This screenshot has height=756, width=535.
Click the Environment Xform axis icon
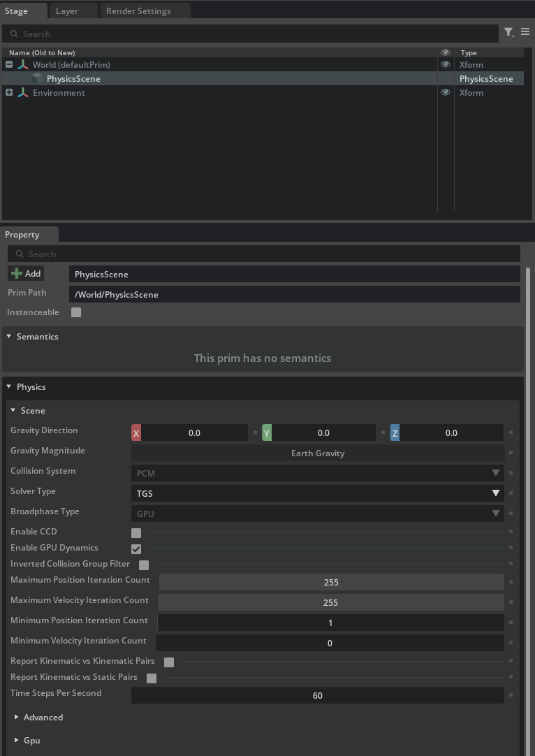coord(23,93)
